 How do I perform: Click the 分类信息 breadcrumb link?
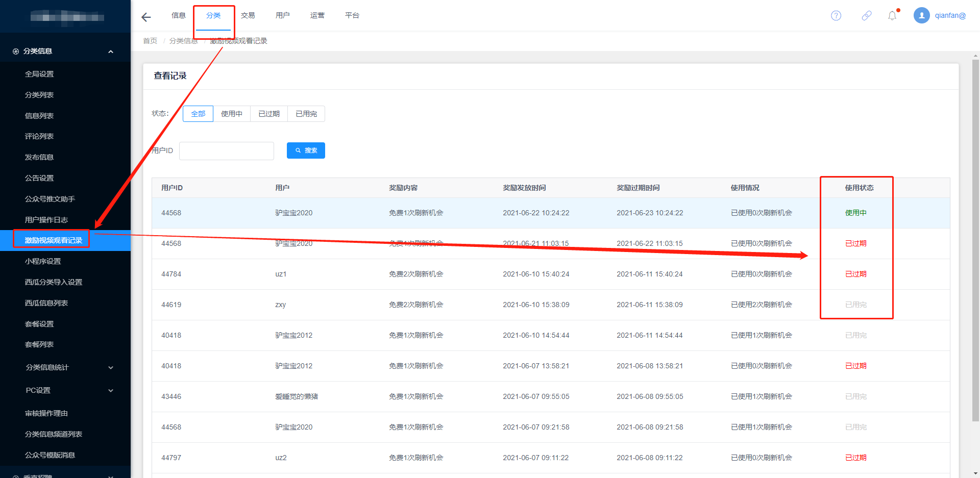tap(183, 41)
